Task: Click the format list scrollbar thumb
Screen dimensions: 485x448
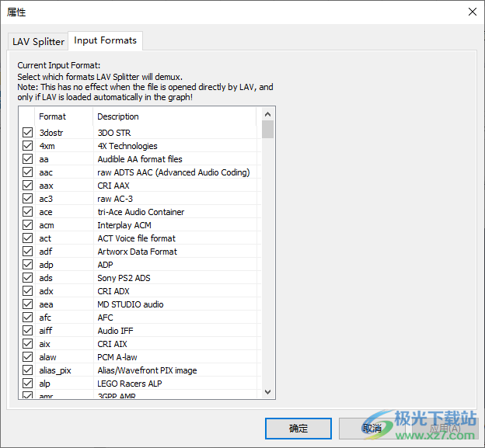Action: [268, 130]
